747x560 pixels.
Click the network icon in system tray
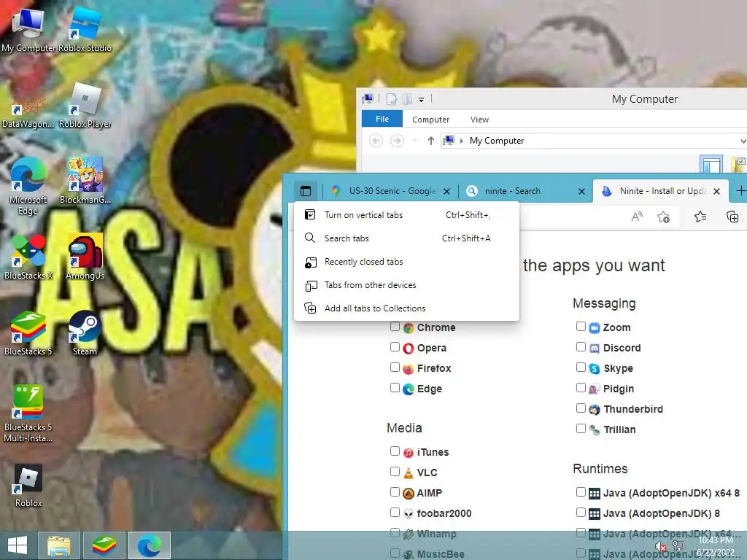[678, 545]
